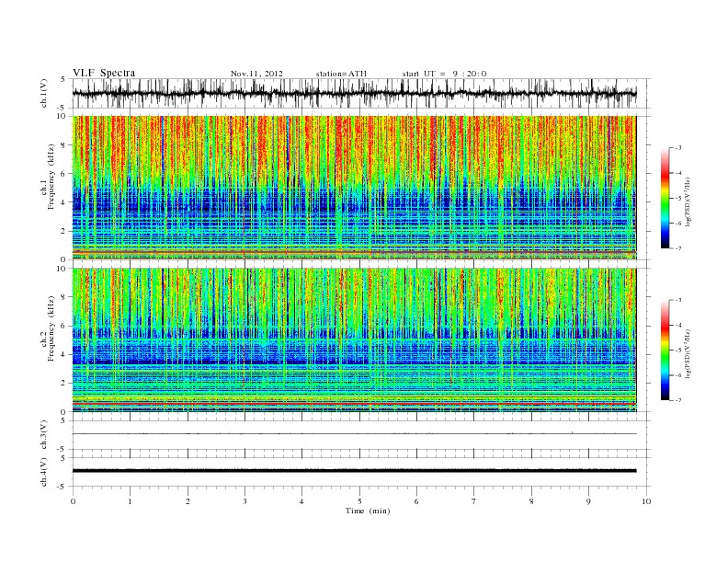Click inside the ch.1 frequency spectrogram panel
This screenshot has height=563, width=728.
click(x=354, y=188)
